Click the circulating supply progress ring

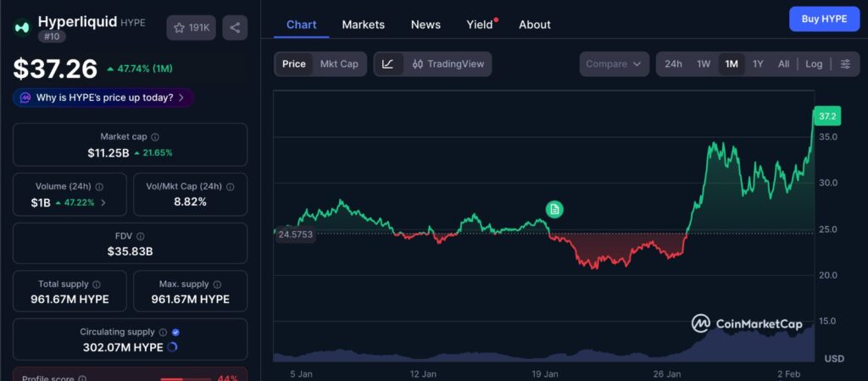pyautogui.click(x=172, y=347)
